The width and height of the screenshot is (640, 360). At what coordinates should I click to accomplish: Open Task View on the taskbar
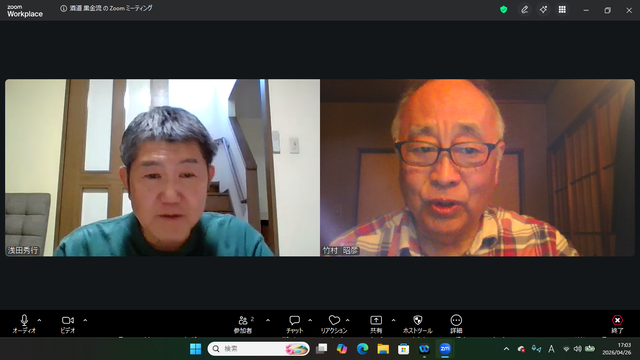(322, 349)
